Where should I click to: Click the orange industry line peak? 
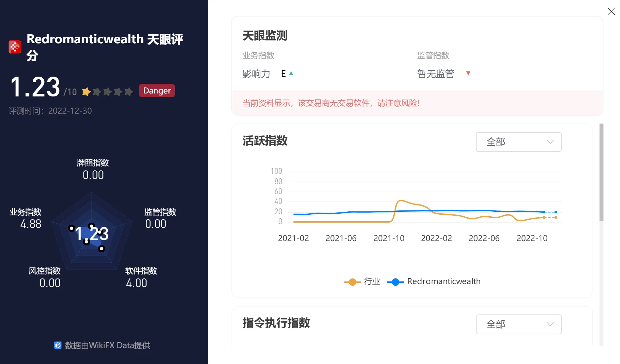401,200
